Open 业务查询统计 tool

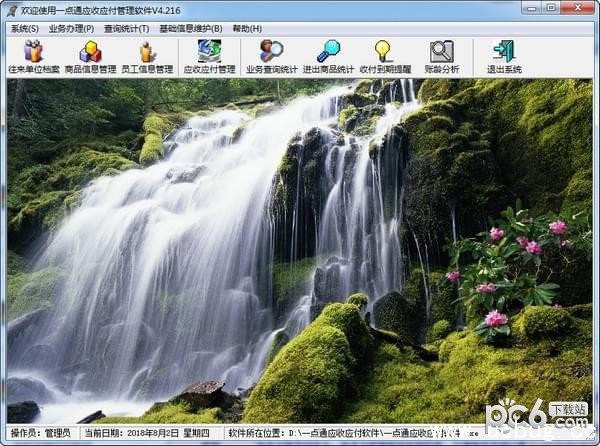[271, 56]
